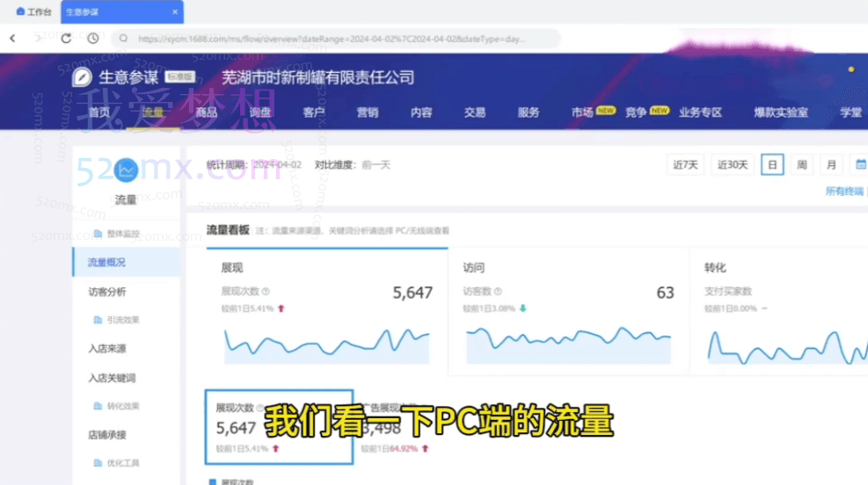868x485 pixels.
Task: Click the address bar search icon
Action: pos(123,39)
